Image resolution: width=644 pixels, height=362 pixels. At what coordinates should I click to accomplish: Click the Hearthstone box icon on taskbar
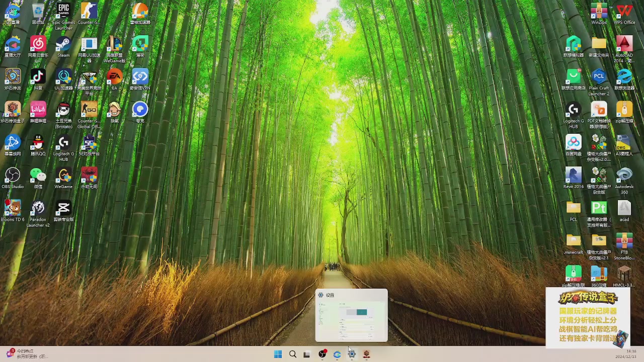click(x=367, y=354)
